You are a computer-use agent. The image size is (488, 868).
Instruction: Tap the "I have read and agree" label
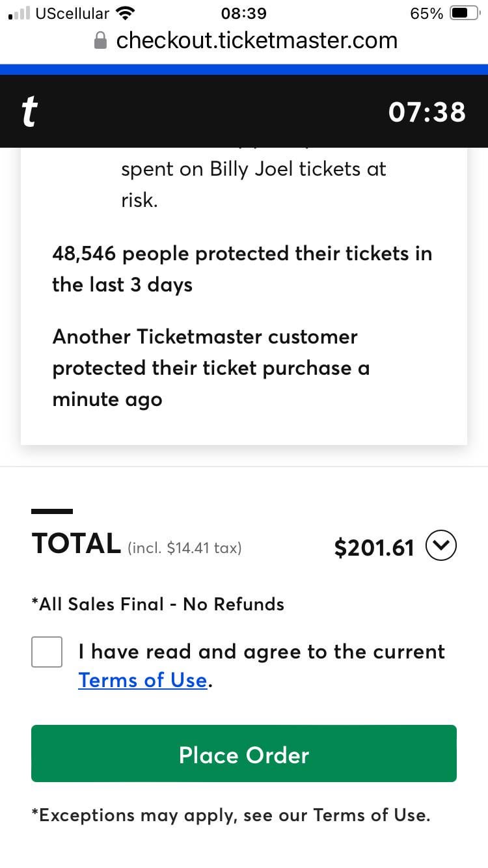pyautogui.click(x=262, y=652)
